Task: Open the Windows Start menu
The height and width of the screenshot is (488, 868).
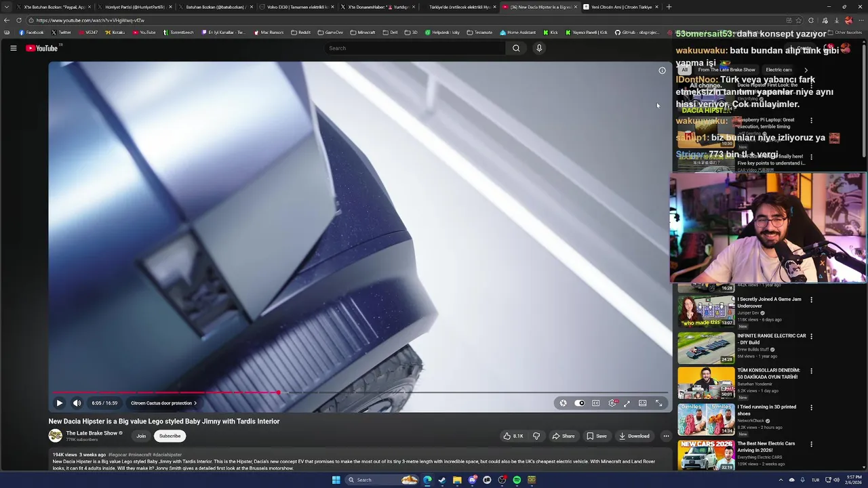Action: [x=336, y=480]
